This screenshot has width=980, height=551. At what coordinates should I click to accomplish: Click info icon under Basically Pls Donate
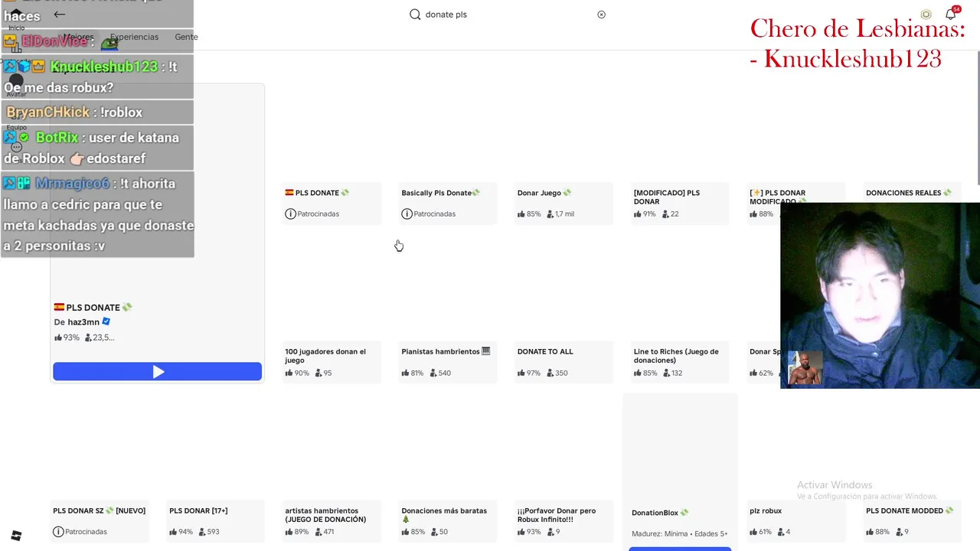(x=407, y=214)
